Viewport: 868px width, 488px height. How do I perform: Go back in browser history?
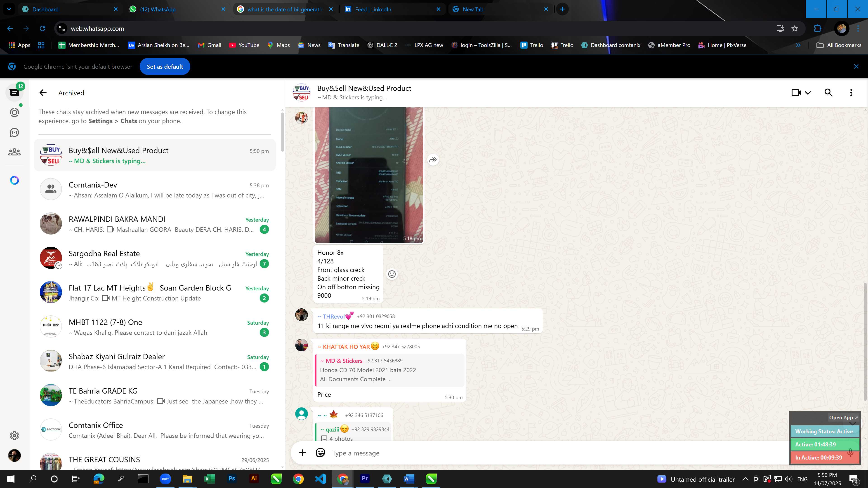(10, 29)
